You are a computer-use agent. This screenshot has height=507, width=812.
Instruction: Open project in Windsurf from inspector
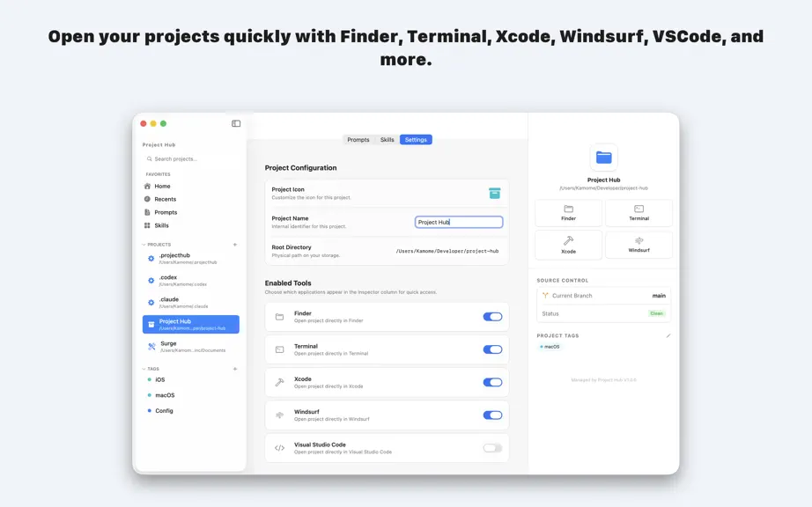click(639, 245)
